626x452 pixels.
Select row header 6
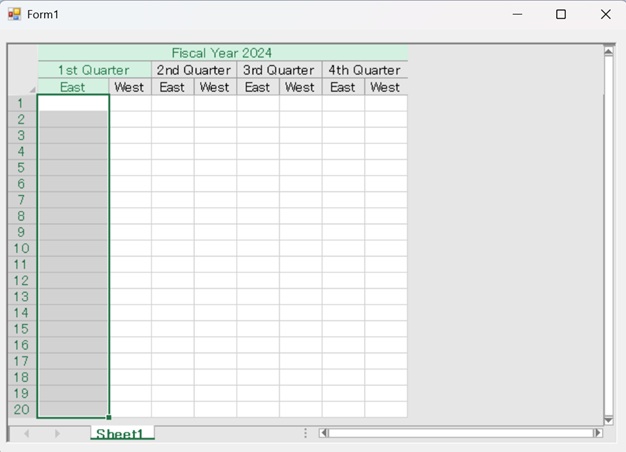pos(22,184)
